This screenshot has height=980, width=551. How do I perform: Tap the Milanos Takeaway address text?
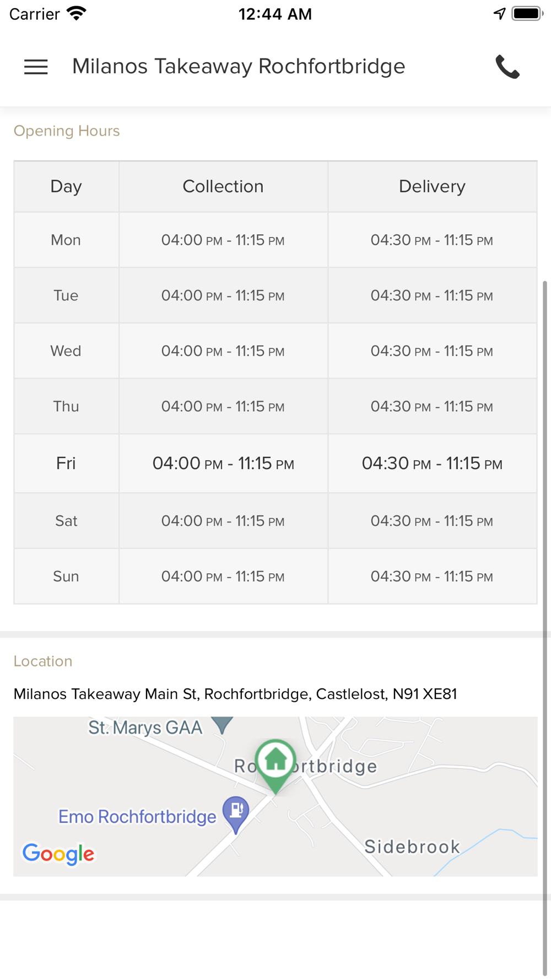(235, 694)
